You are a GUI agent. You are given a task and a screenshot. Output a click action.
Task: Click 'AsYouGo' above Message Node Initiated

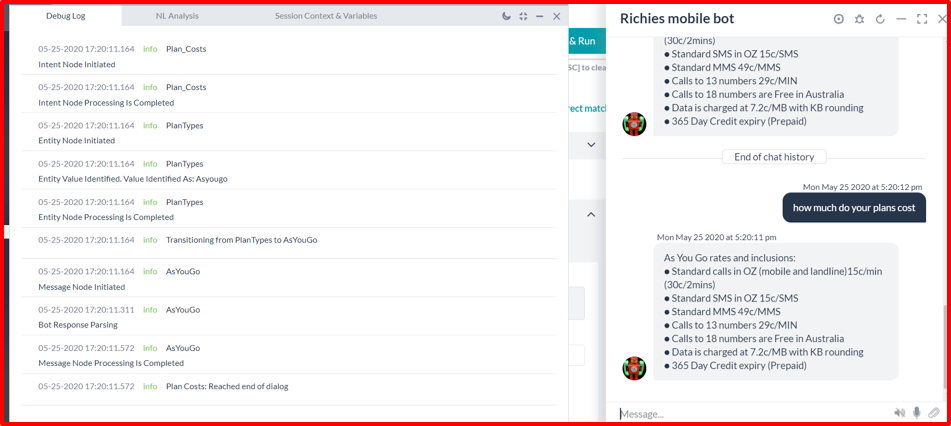coord(183,271)
